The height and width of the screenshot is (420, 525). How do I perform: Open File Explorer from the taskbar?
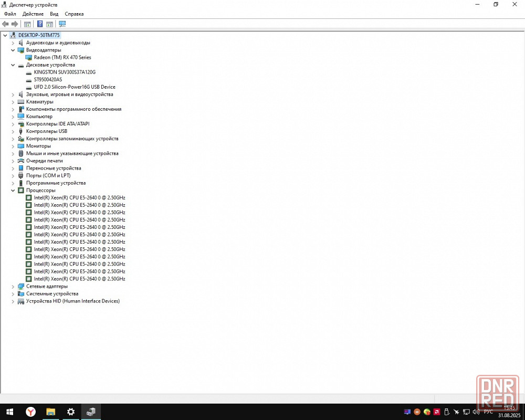click(x=50, y=412)
